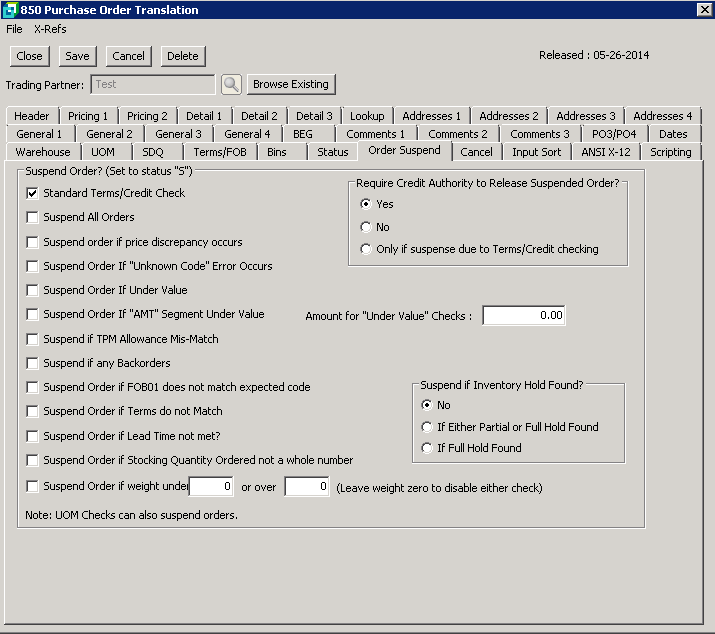
Task: Close the 850 Purchase Order Translation window
Action: click(x=703, y=10)
